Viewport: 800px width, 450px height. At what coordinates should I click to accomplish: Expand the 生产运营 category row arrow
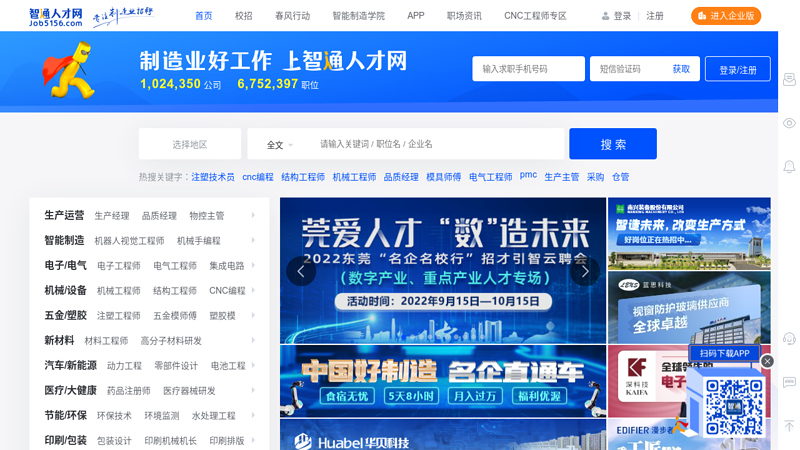253,215
